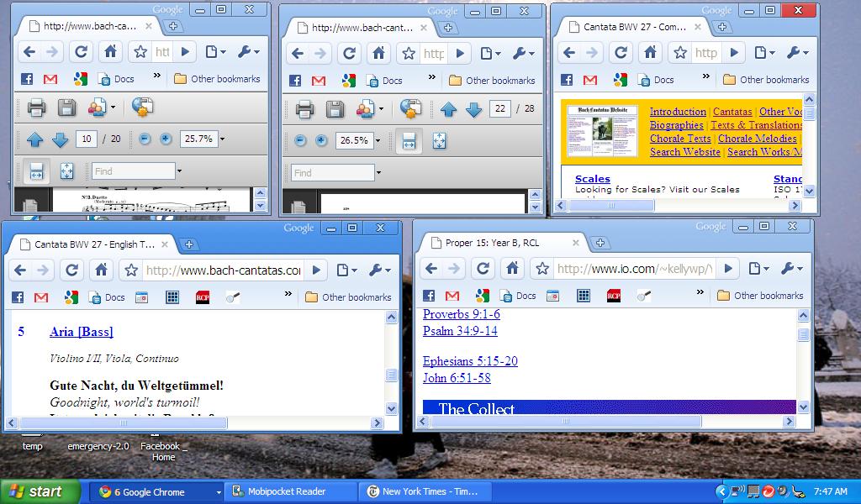
Task: Toggle the bookmark star in the Proper 15 window
Action: [x=542, y=269]
